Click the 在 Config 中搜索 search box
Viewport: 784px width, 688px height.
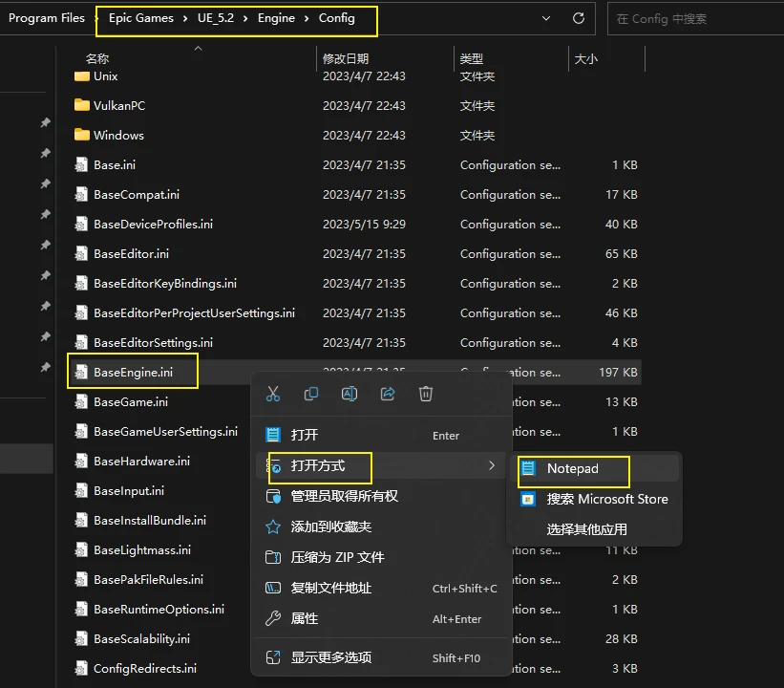tap(695, 18)
